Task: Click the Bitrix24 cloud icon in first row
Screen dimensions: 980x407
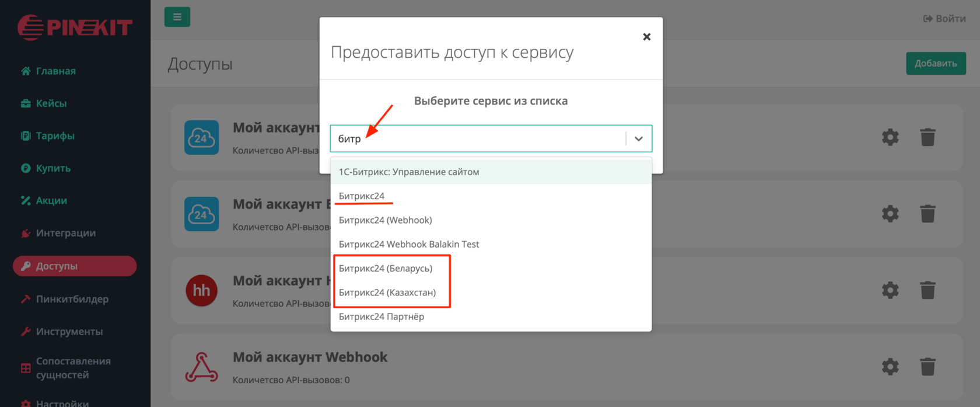Action: (202, 138)
